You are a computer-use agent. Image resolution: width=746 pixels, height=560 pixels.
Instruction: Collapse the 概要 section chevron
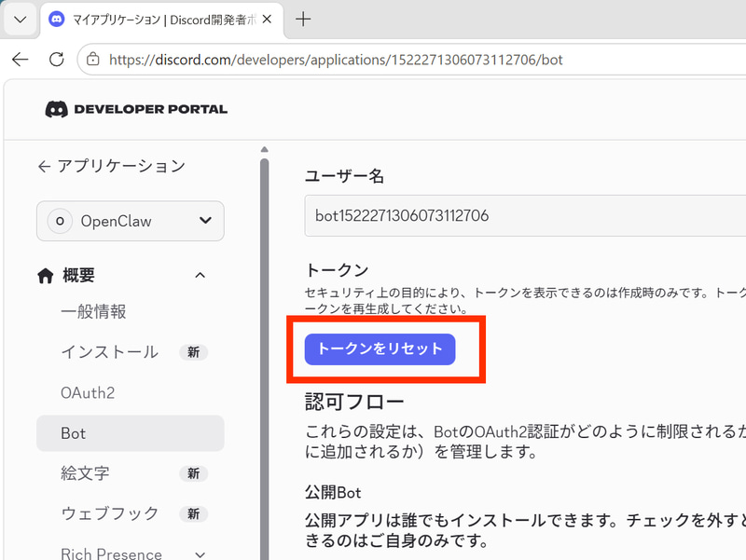coord(200,275)
